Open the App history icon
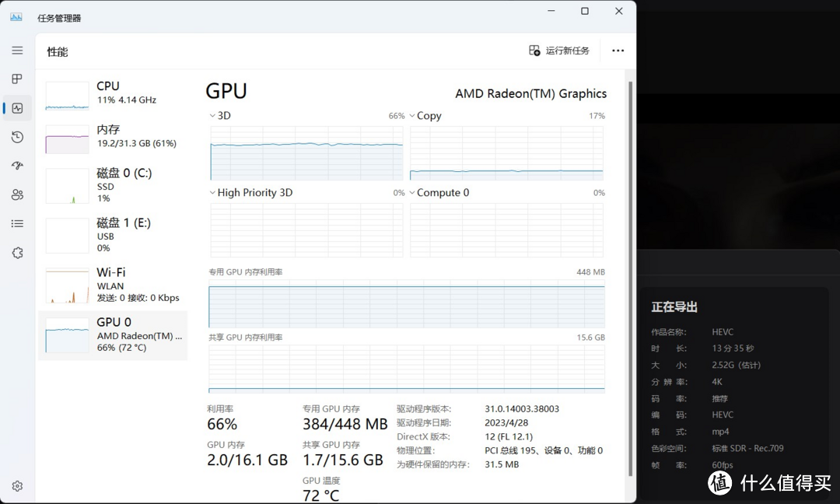 coord(17,137)
